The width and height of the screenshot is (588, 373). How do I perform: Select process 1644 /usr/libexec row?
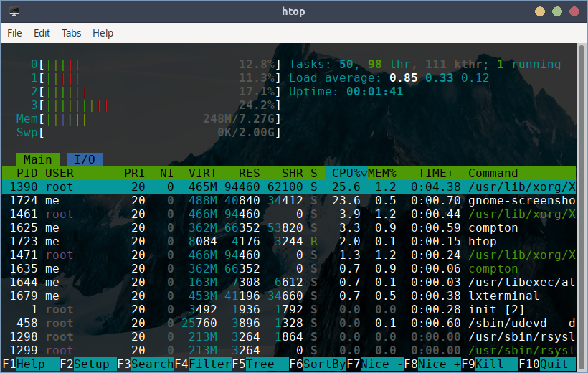(289, 282)
